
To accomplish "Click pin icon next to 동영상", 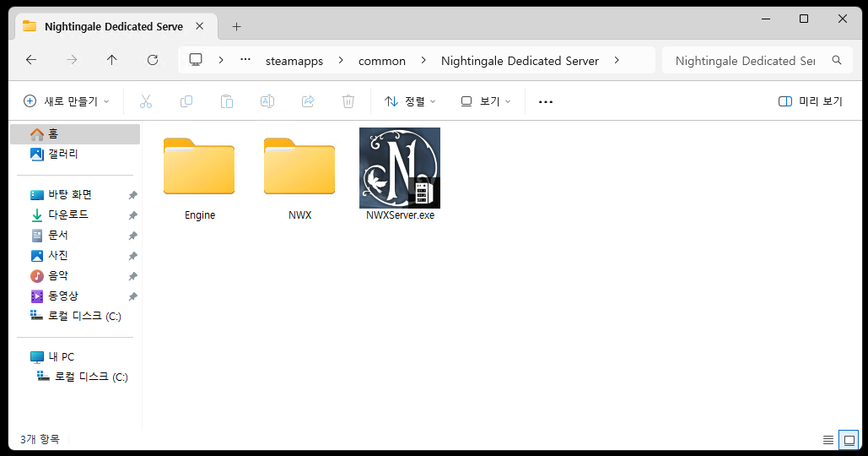I will (x=133, y=297).
